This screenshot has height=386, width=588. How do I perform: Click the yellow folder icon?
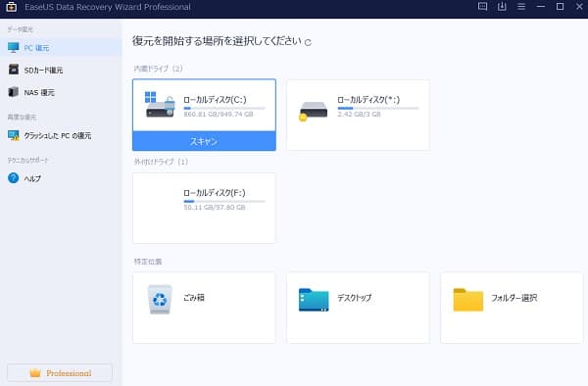pyautogui.click(x=468, y=300)
